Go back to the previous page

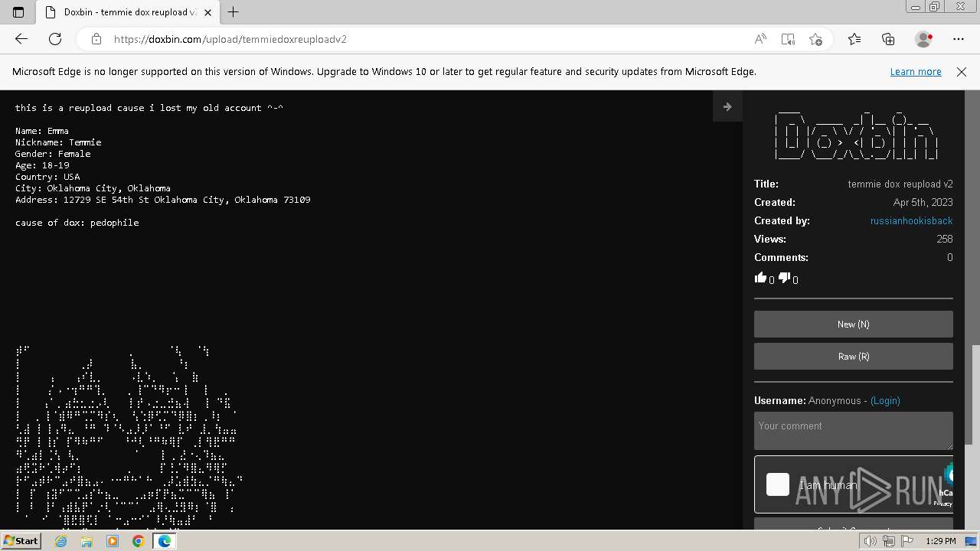pyautogui.click(x=21, y=39)
